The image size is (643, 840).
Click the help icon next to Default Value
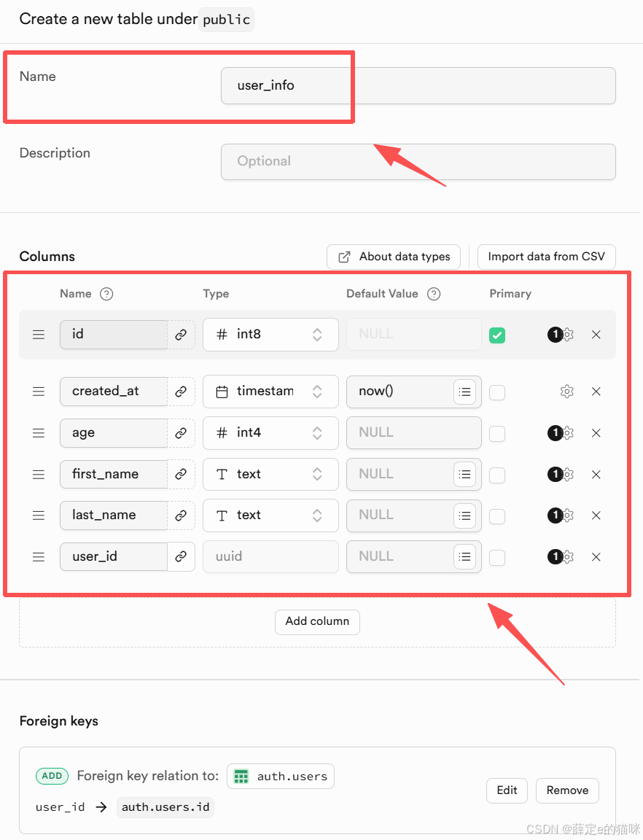(434, 294)
